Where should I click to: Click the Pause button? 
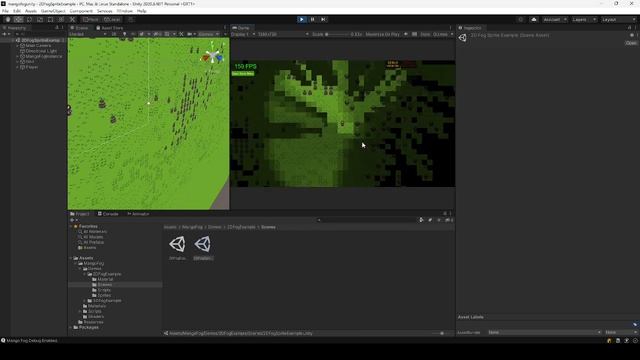pos(313,19)
